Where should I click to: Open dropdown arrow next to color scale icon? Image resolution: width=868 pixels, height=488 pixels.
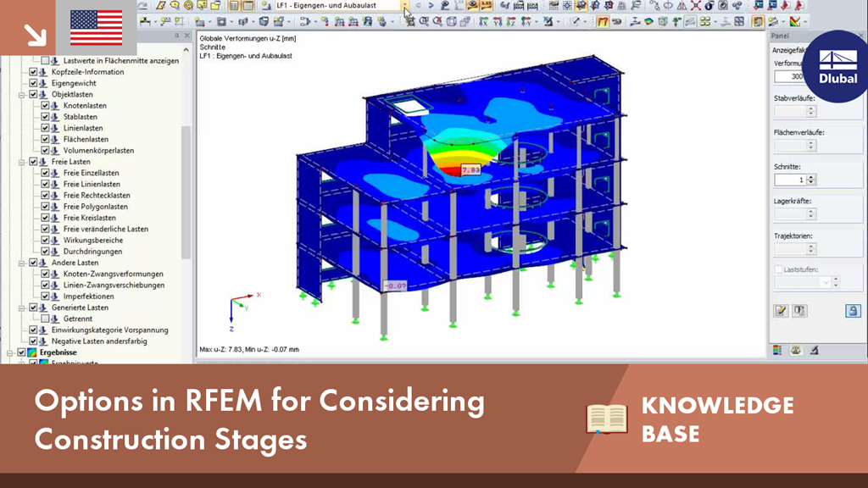[805, 22]
